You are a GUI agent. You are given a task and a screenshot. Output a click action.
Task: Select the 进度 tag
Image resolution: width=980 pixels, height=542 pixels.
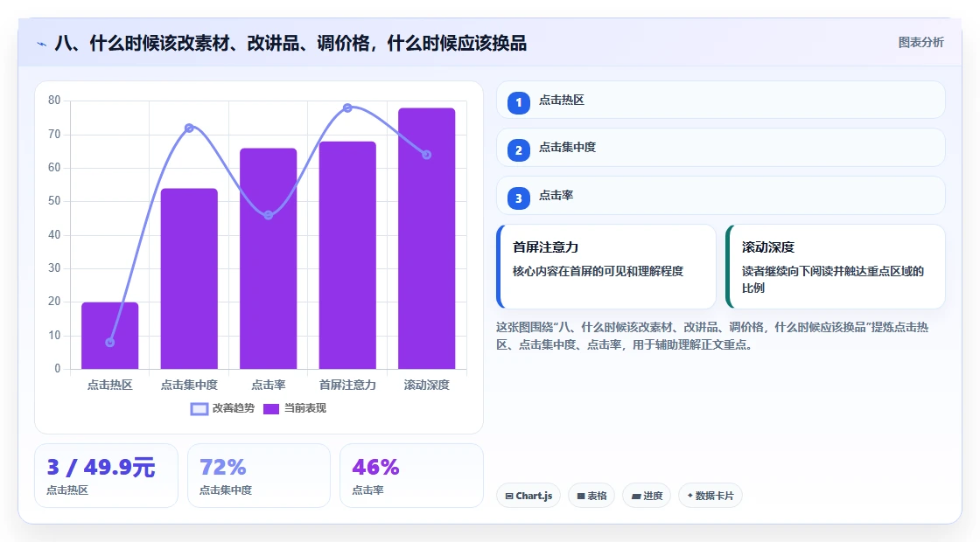pyautogui.click(x=647, y=496)
